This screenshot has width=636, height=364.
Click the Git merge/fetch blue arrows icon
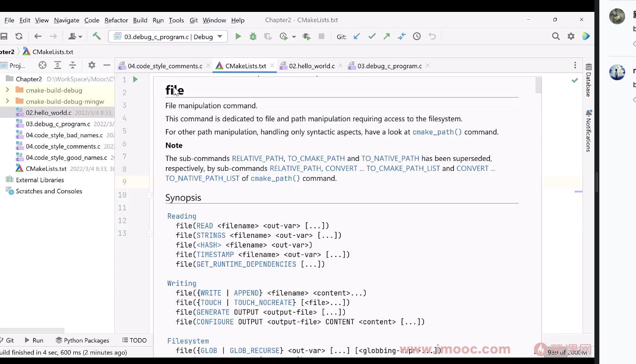[402, 36]
